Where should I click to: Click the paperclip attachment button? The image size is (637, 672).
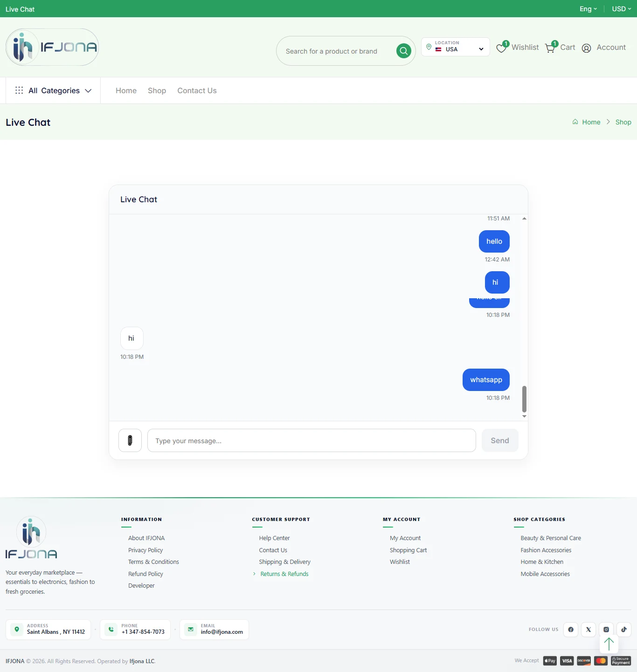(x=130, y=440)
